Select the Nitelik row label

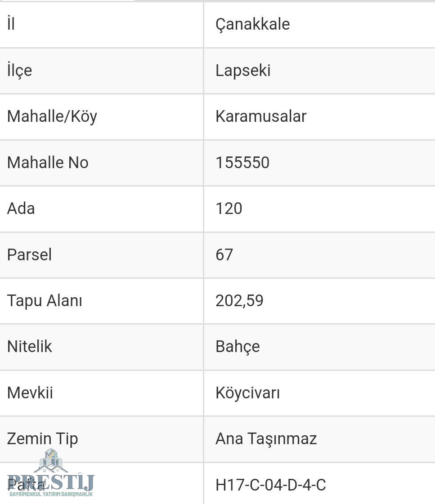tap(30, 347)
